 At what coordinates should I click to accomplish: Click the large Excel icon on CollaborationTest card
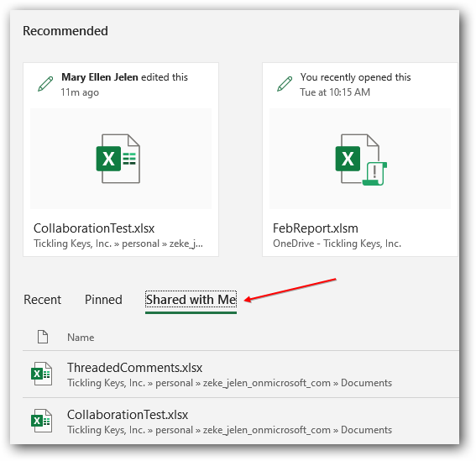click(118, 159)
